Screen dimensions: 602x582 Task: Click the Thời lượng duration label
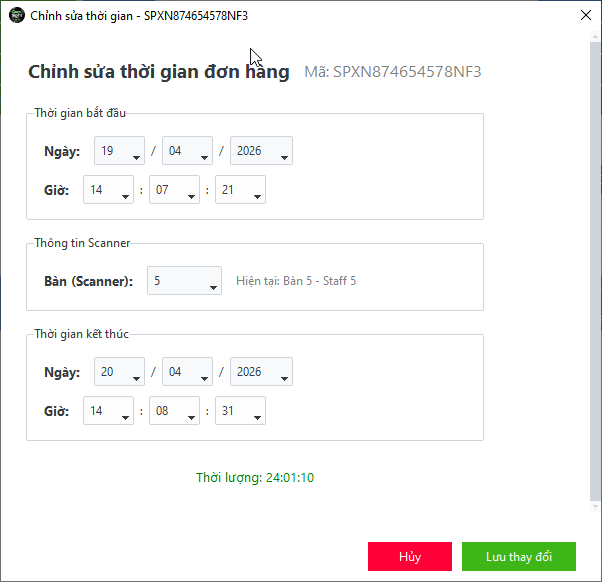(255, 478)
